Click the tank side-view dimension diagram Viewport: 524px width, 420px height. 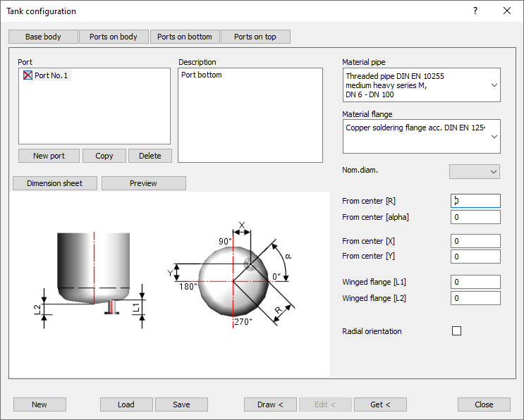tap(90, 280)
